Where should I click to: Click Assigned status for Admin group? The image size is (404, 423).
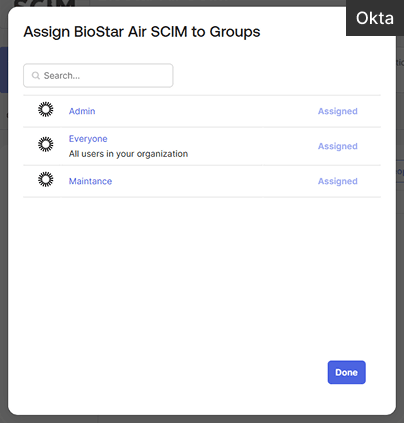338,111
